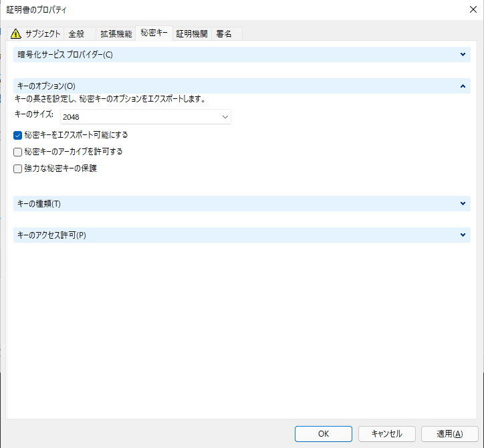Image resolution: width=484 pixels, height=448 pixels.
Task: Open the キーのサイズ dropdown showing 2048
Action: coord(145,117)
